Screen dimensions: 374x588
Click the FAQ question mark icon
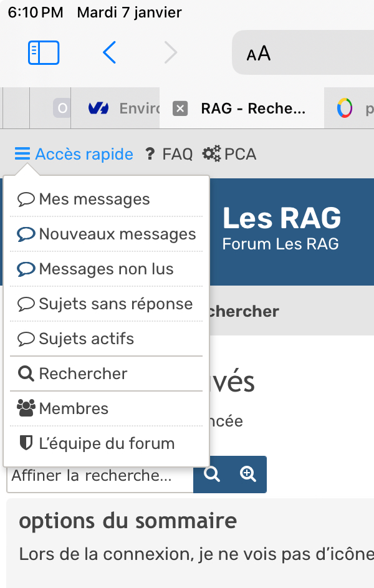(x=150, y=154)
